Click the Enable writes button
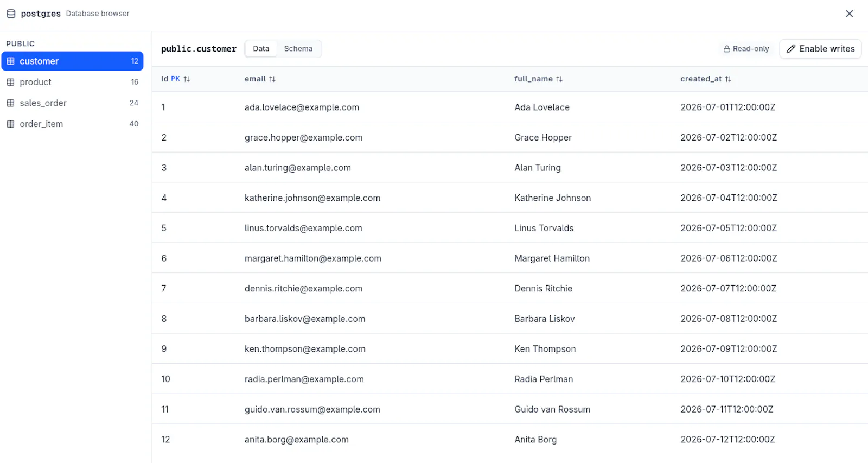The height and width of the screenshot is (463, 868). tap(820, 49)
